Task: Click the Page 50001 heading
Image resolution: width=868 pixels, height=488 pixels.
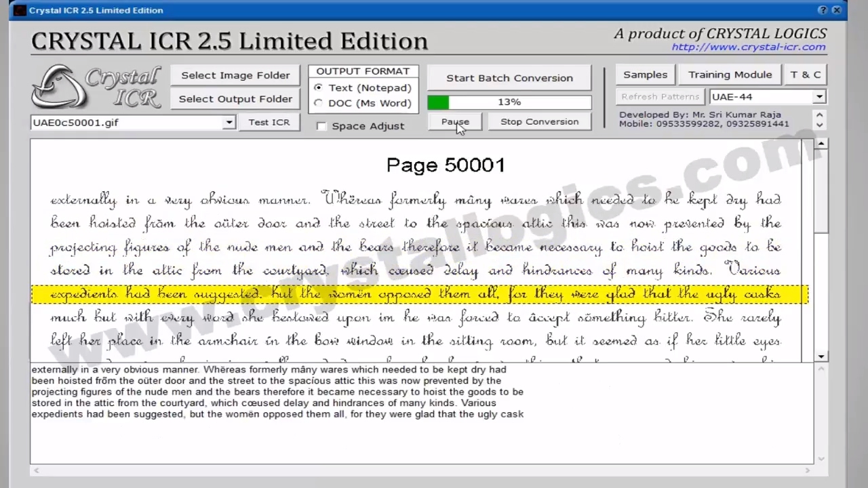Action: point(446,165)
